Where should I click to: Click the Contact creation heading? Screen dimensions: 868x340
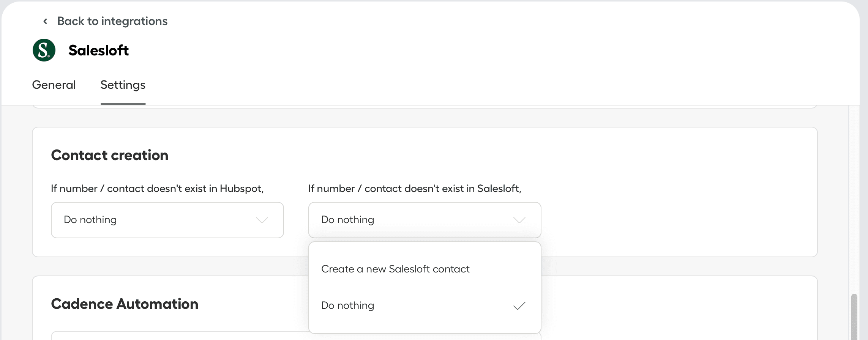(109, 155)
